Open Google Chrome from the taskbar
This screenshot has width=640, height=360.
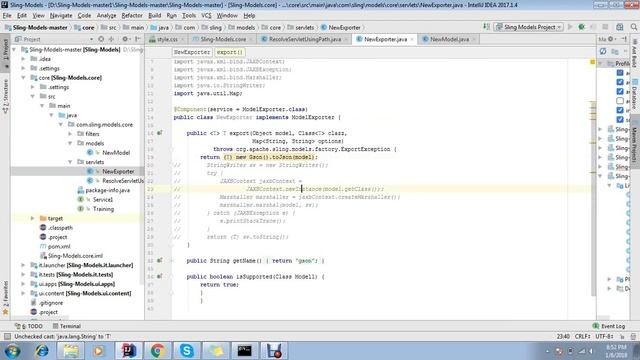pos(158,351)
